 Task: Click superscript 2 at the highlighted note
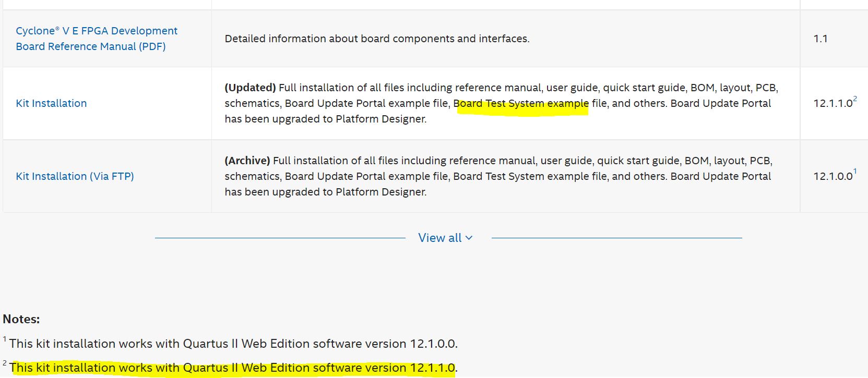(x=5, y=363)
